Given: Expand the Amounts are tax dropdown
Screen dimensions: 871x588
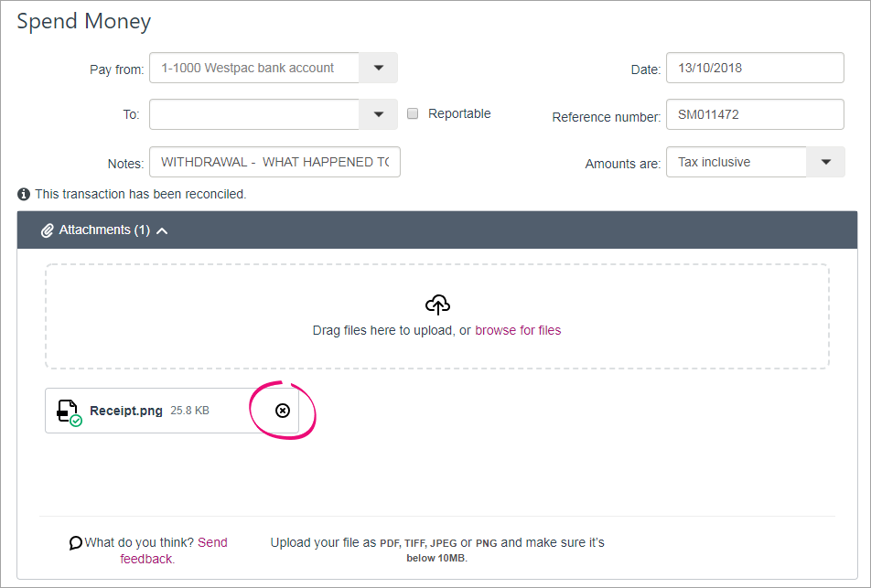Looking at the screenshot, I should click(825, 162).
